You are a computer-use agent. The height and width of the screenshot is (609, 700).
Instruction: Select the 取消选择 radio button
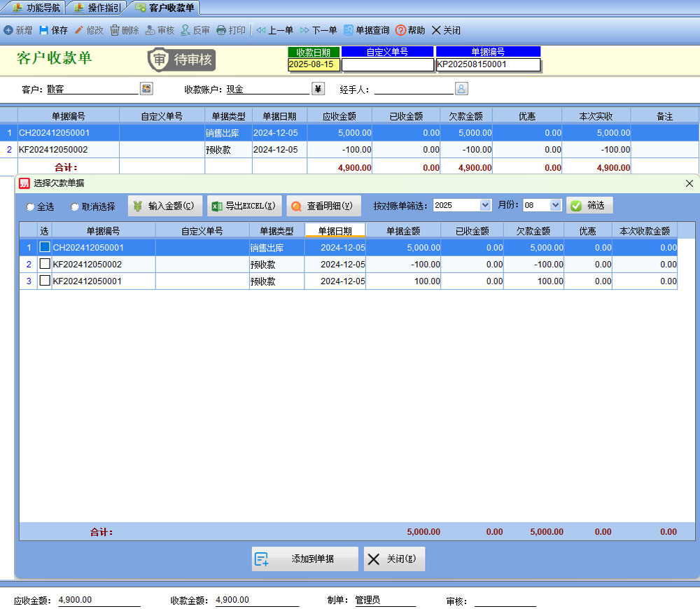click(x=75, y=207)
